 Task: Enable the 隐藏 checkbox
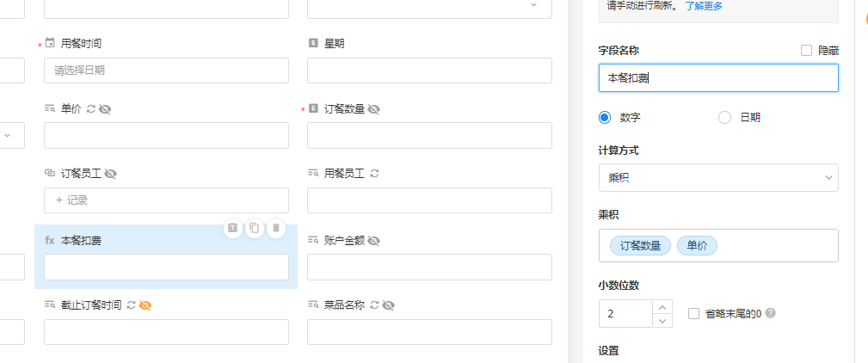(806, 51)
